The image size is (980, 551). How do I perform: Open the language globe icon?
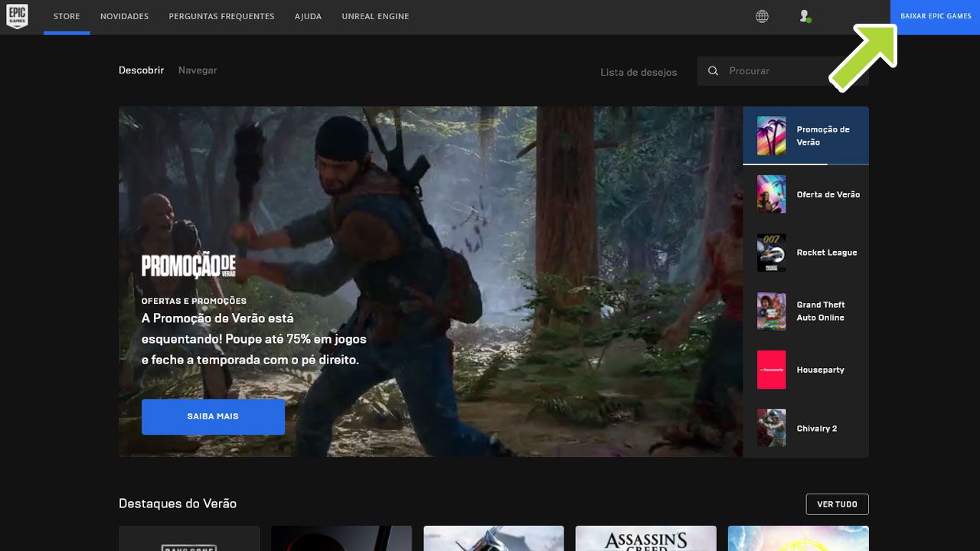point(762,16)
